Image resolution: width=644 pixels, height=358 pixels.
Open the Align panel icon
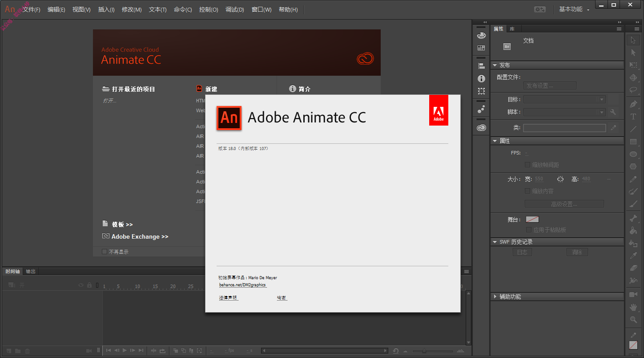(x=481, y=66)
